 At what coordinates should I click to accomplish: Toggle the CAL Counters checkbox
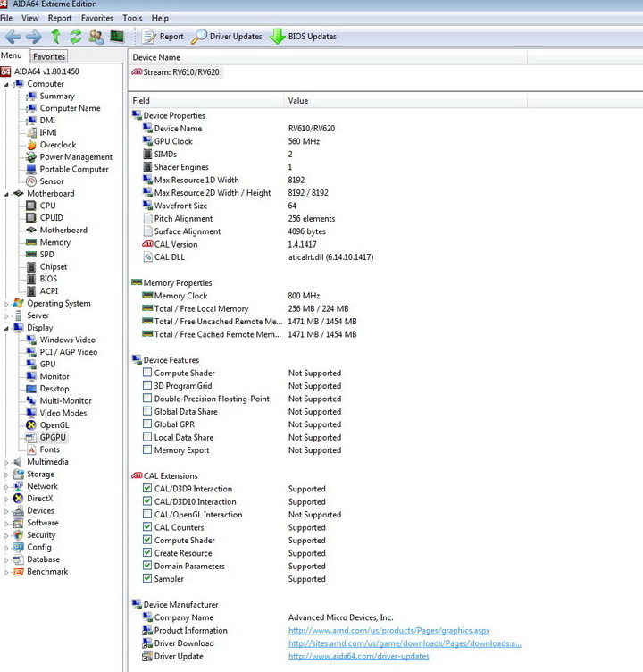(x=147, y=526)
